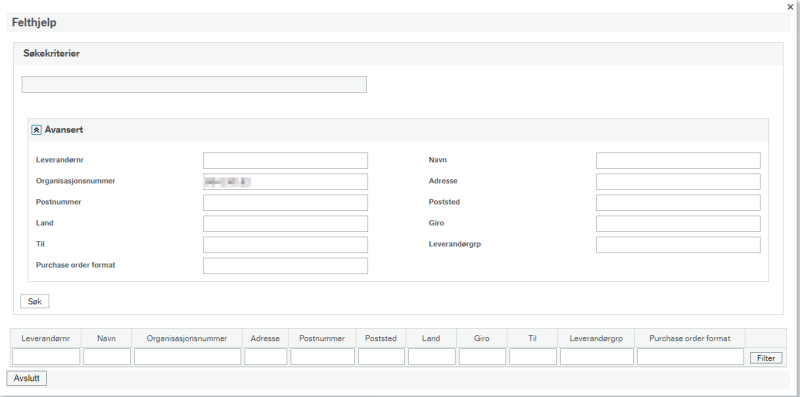
Task: Click the Giro filter box in table
Action: (482, 357)
